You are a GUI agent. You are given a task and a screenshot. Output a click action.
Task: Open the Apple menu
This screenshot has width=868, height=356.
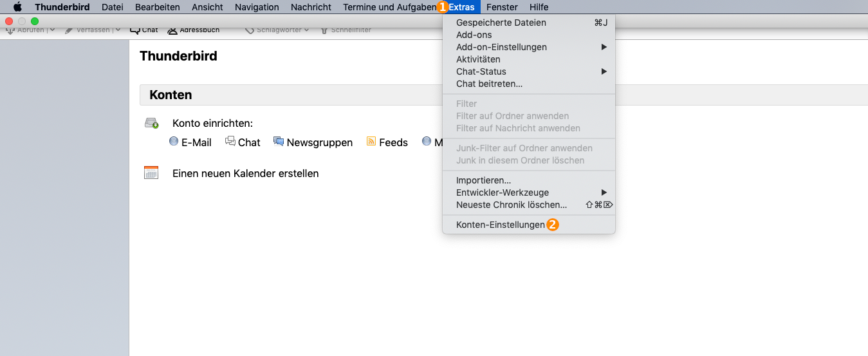point(18,7)
